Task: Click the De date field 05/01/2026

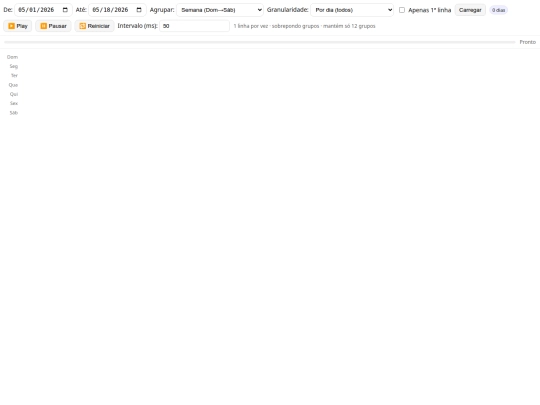Action: (43, 10)
